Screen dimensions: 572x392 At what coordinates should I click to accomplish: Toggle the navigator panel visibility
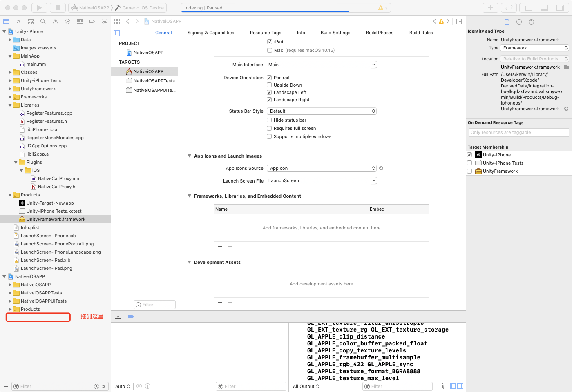click(528, 8)
